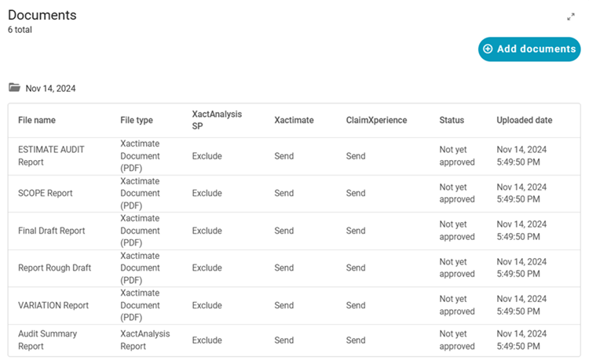Screen dimensions: 589x364
Task: Change ClaimXperience Send for Final Draft Report
Action: click(356, 231)
